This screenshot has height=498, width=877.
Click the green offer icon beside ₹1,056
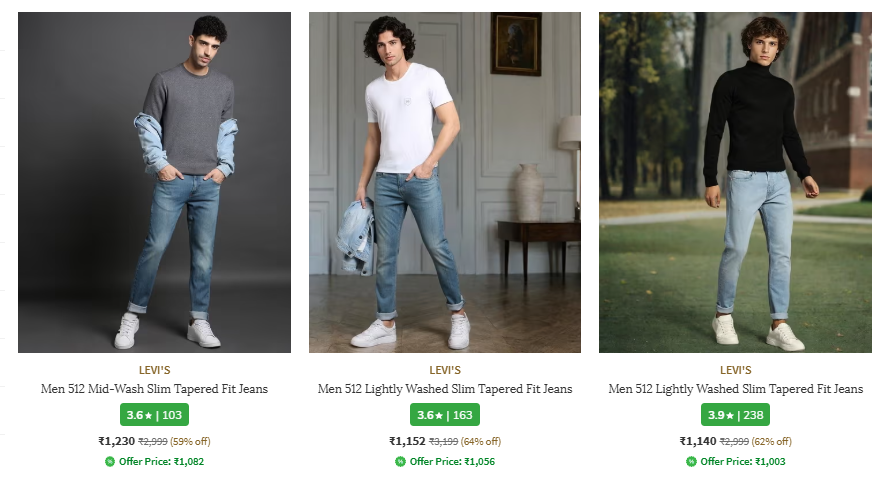[x=400, y=462]
